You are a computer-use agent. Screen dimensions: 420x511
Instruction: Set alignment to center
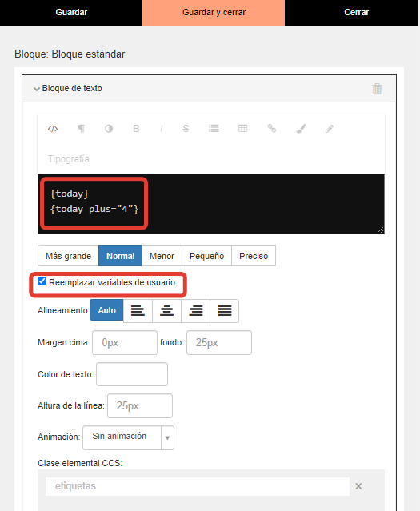click(166, 310)
